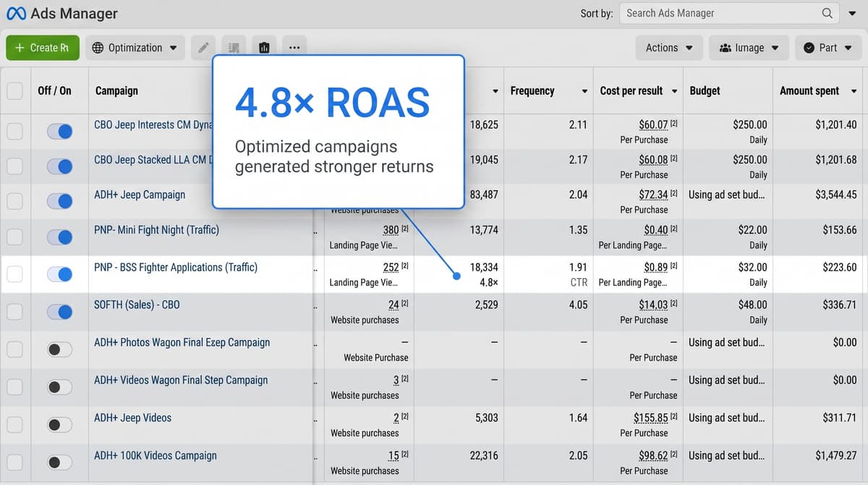Turn on ADH+ Photos Wagon campaign toggle
The height and width of the screenshot is (485, 868).
click(x=59, y=350)
